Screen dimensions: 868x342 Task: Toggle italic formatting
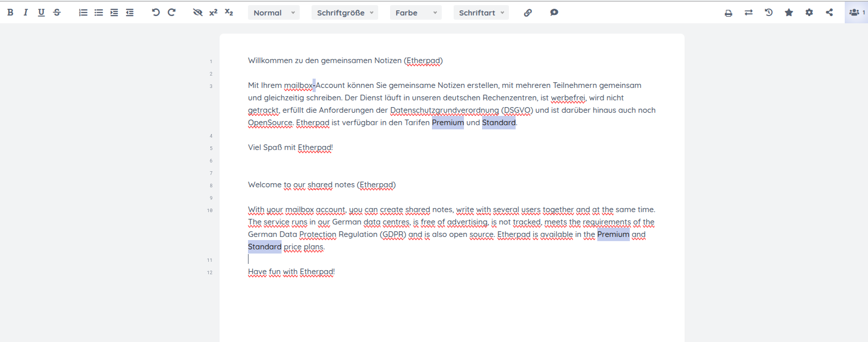26,12
